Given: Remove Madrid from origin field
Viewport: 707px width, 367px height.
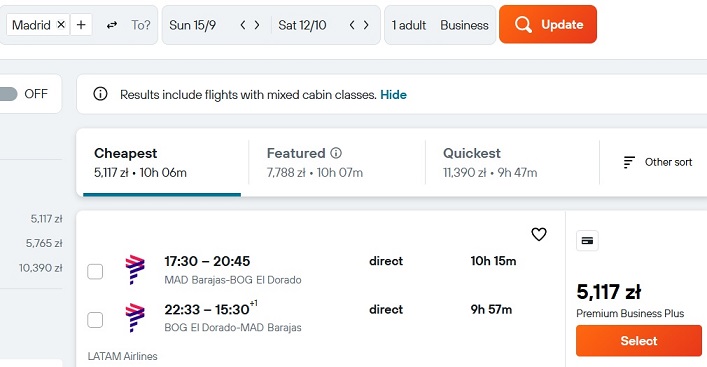Looking at the screenshot, I should (61, 25).
